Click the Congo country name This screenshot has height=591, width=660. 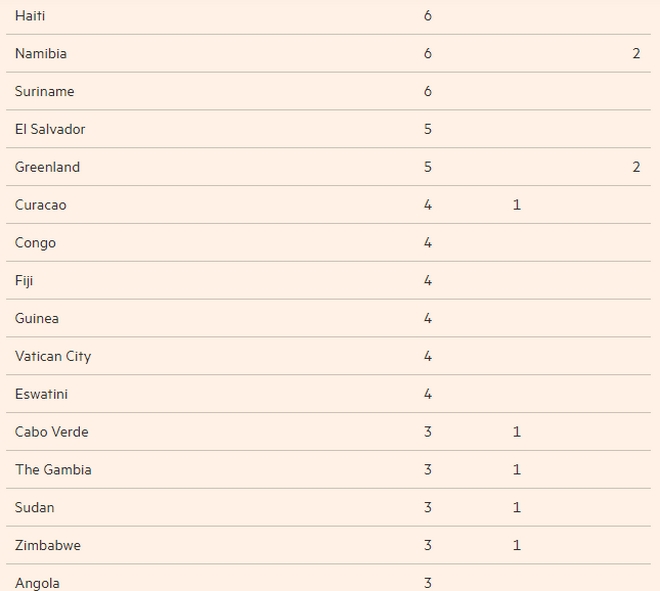point(35,243)
